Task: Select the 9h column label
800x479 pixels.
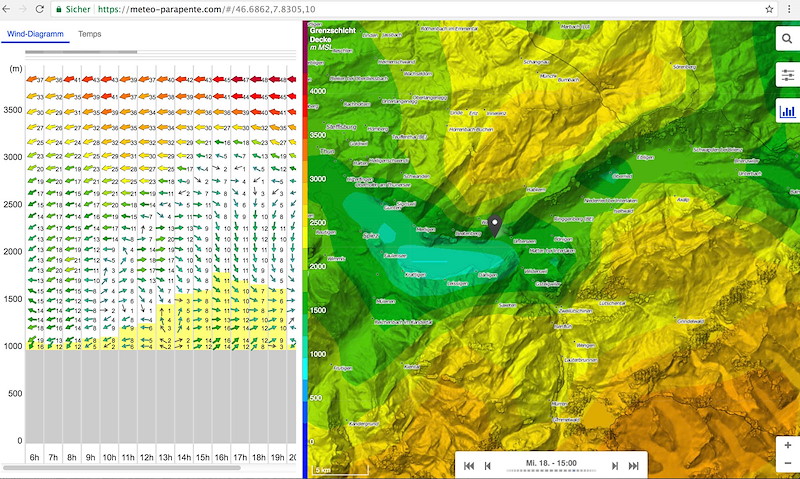Action: pyautogui.click(x=90, y=457)
